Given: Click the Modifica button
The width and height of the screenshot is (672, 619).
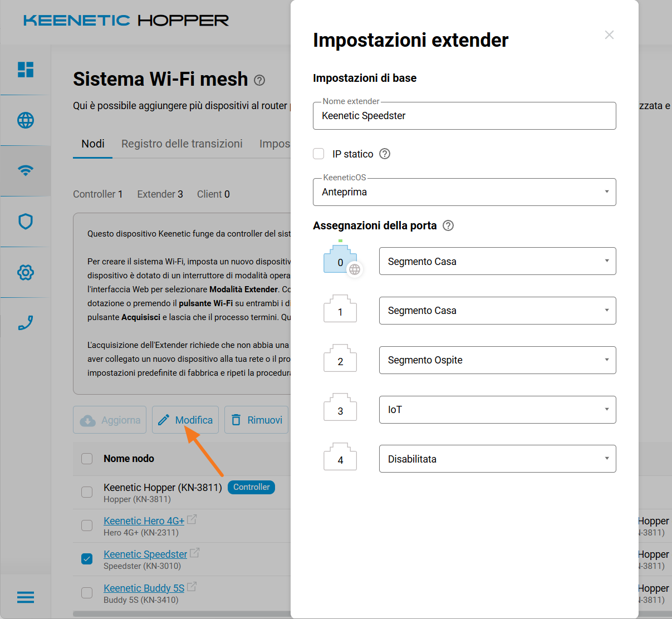Looking at the screenshot, I should (185, 420).
